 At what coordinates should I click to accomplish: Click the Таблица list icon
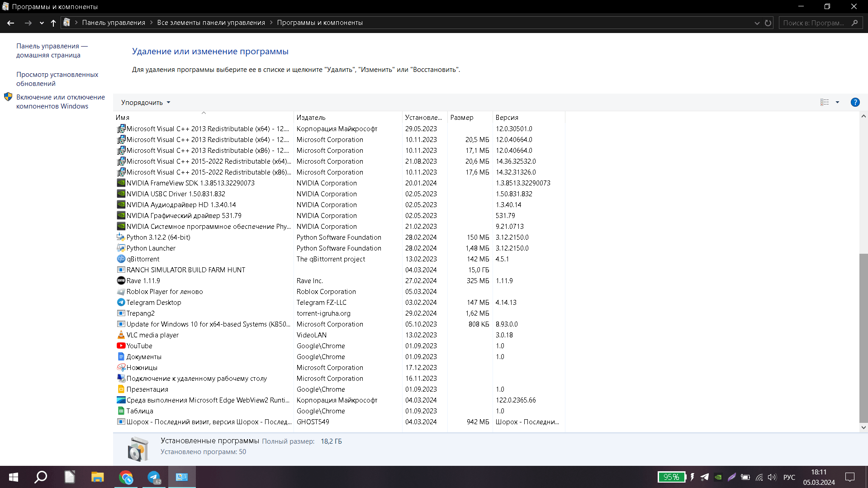tap(121, 411)
